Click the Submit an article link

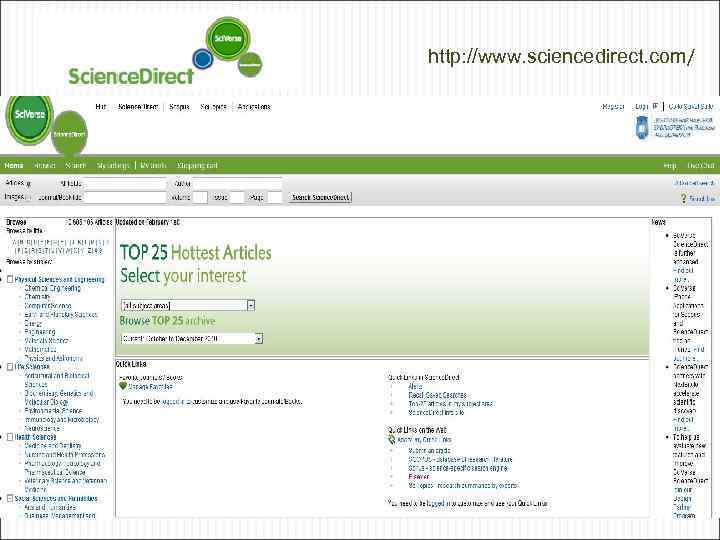(x=429, y=450)
